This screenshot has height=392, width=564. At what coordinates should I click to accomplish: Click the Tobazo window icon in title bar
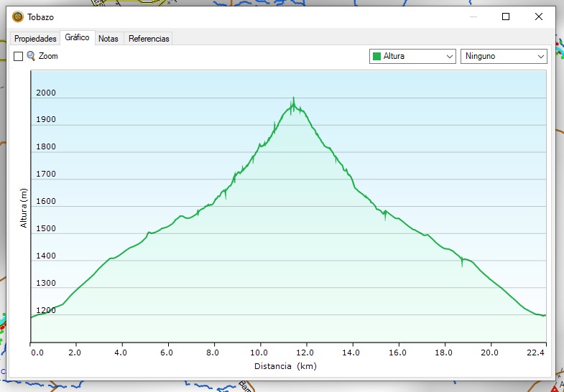[x=18, y=17]
